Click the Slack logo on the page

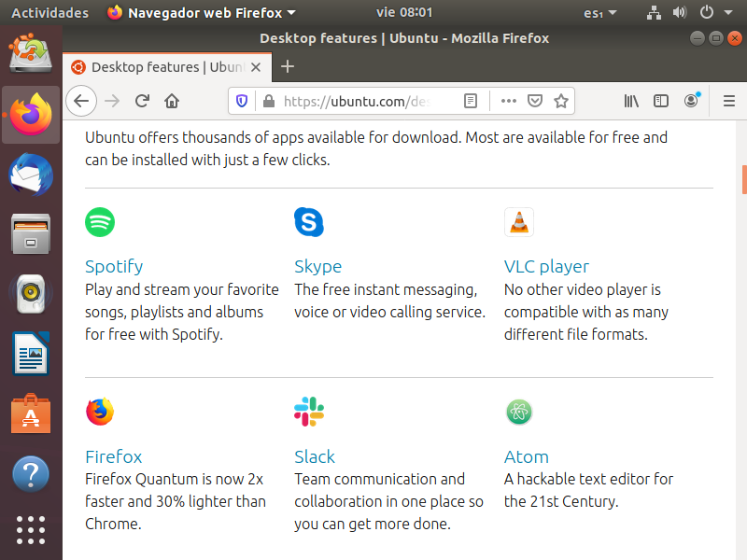[309, 412]
